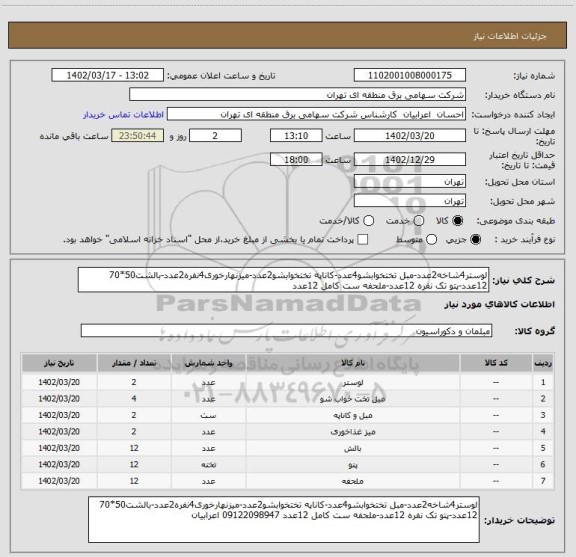Click delivery province field تهران
This screenshot has width=576, height=557.
(x=410, y=182)
